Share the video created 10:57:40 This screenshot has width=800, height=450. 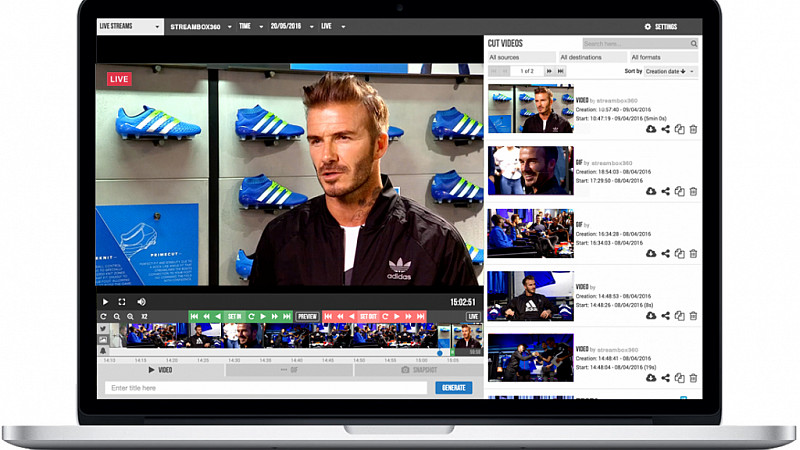665,130
